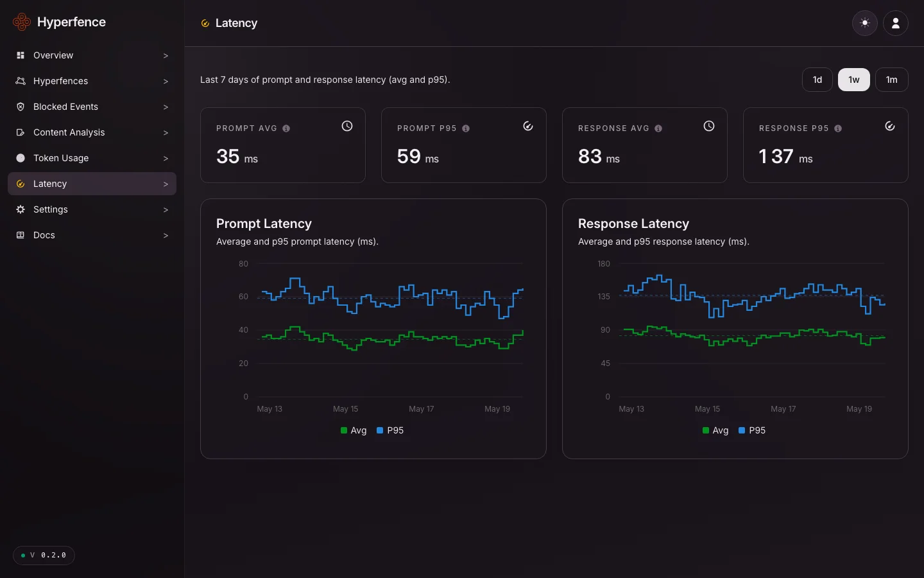The height and width of the screenshot is (578, 924).
Task: Click May 15 label on Prompt Latency chart
Action: coord(345,409)
